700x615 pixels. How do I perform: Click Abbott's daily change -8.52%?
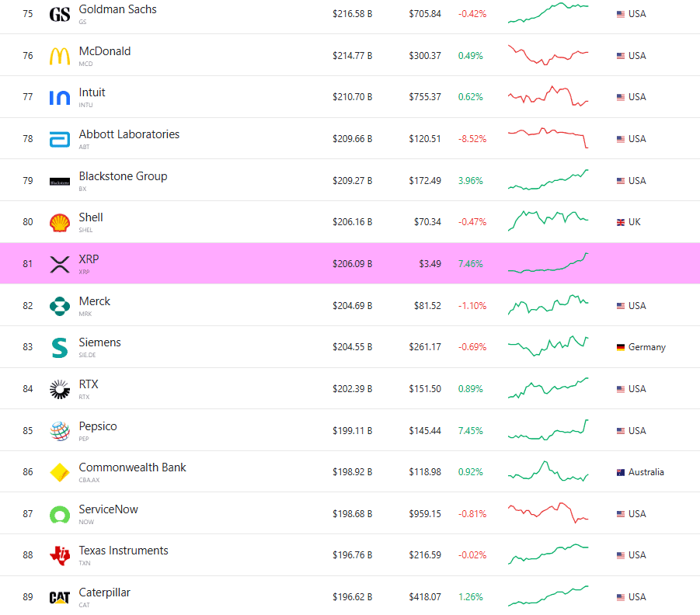coord(472,139)
